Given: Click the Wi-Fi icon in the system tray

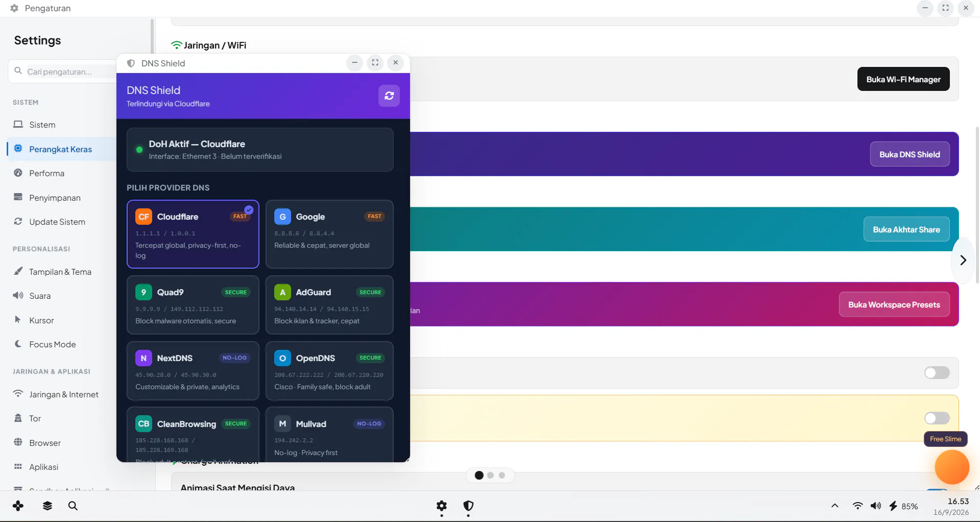Looking at the screenshot, I should coord(857,506).
